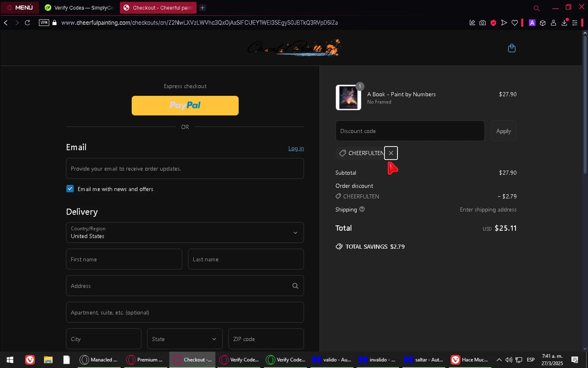
Task: Open the profile account icon
Action: click(554, 23)
